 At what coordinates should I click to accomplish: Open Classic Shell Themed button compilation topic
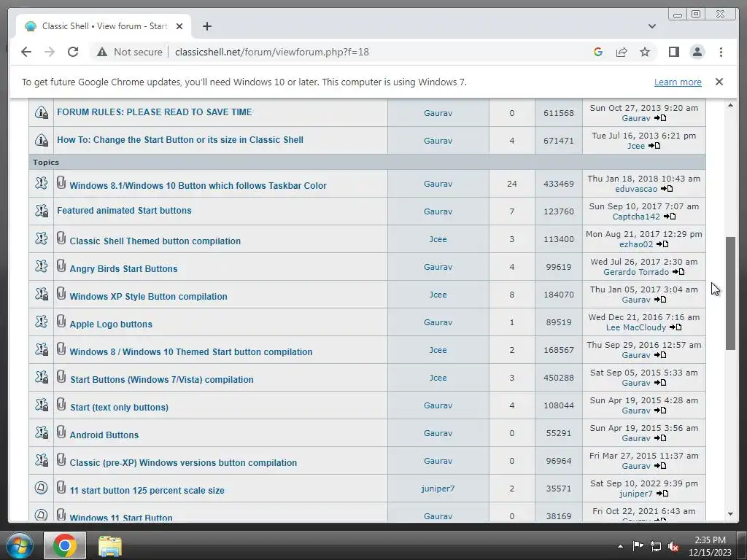coord(155,241)
